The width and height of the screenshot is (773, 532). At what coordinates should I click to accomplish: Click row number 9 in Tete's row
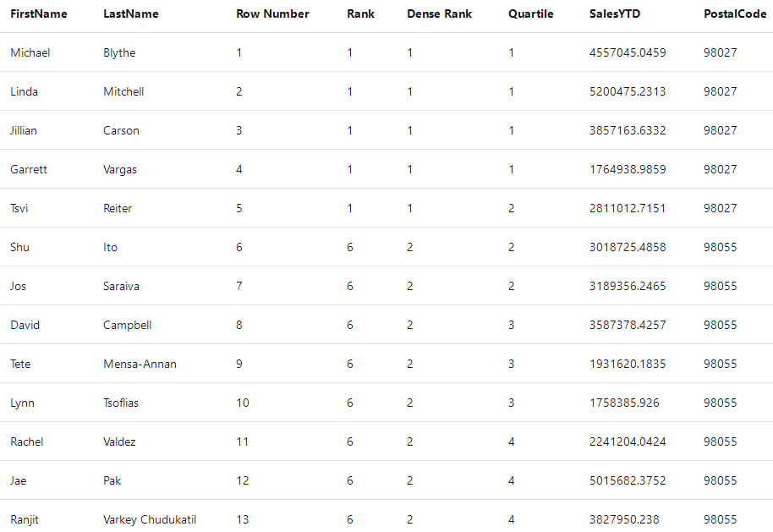tap(239, 365)
